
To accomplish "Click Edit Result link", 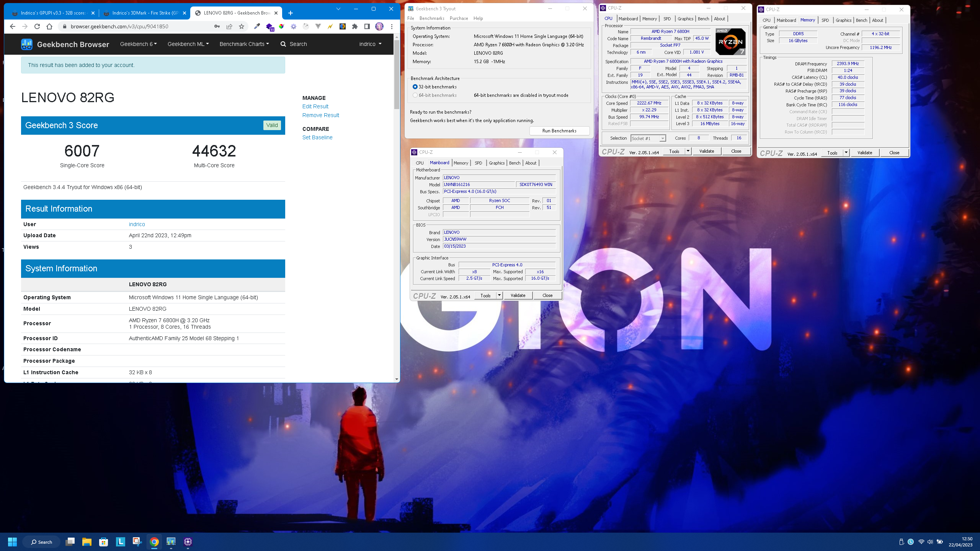I will tap(315, 106).
